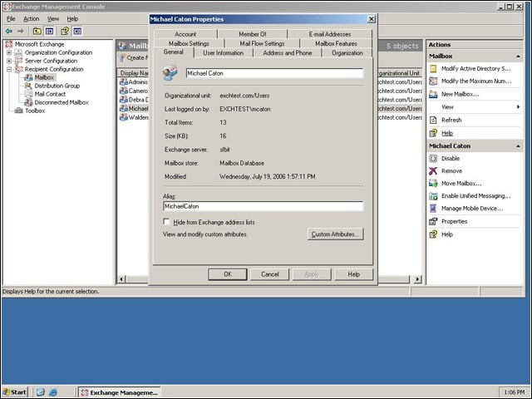Expand the Server Configuration node
Image resolution: width=532 pixels, height=399 pixels.
(x=9, y=61)
